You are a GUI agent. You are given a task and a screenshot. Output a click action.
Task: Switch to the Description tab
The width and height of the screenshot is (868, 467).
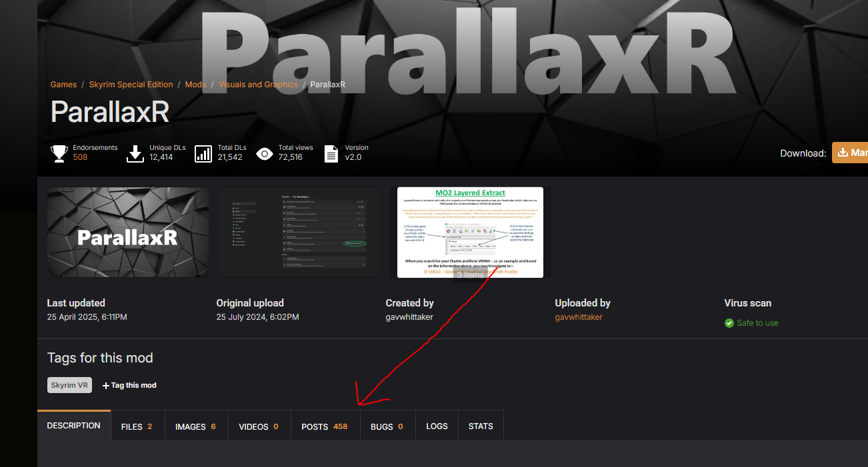[74, 425]
